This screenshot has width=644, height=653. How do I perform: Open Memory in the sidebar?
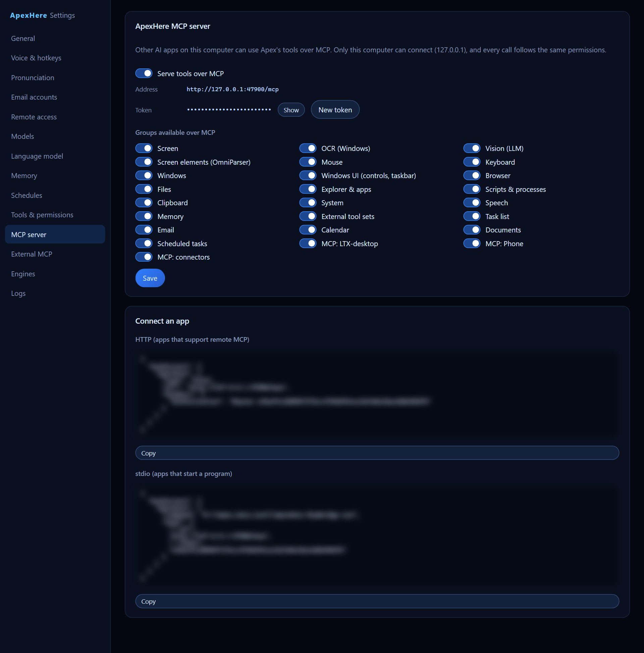(x=55, y=176)
